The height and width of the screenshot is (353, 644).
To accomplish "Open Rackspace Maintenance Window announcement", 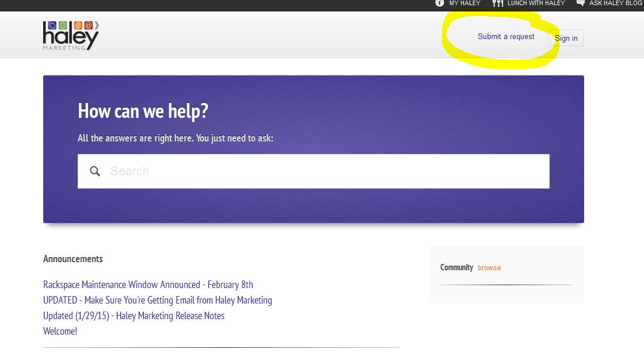I will [x=148, y=285].
